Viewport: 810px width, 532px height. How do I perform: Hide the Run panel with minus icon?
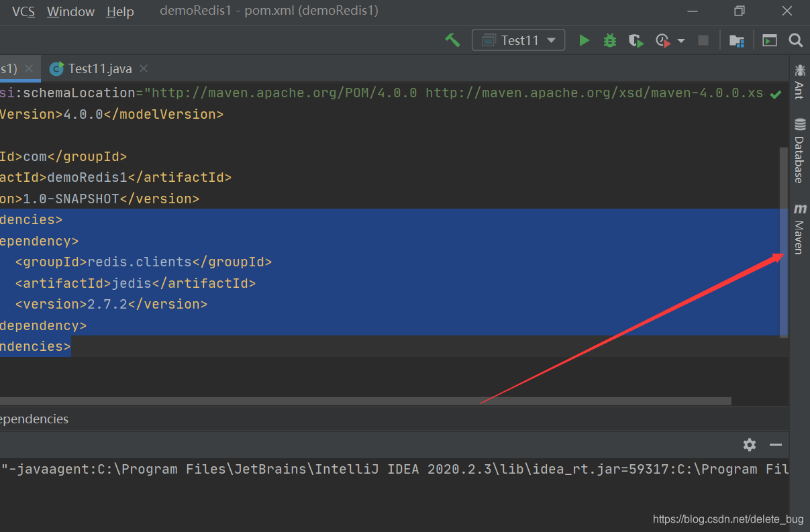pyautogui.click(x=776, y=445)
